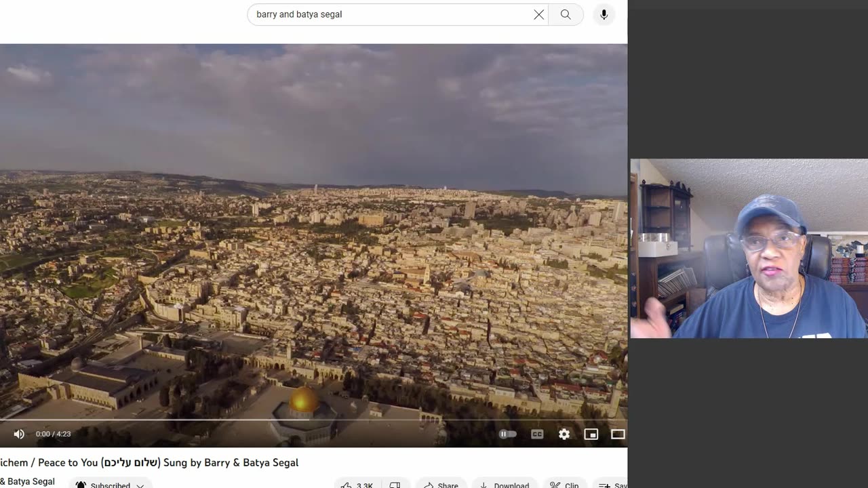The height and width of the screenshot is (488, 868).
Task: Create a clip using the Clip button
Action: click(565, 485)
